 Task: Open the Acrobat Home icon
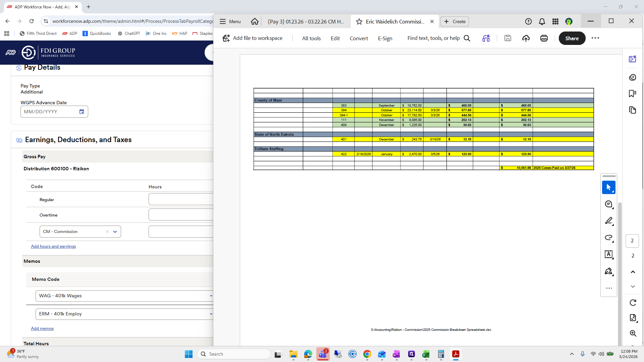tap(255, 21)
